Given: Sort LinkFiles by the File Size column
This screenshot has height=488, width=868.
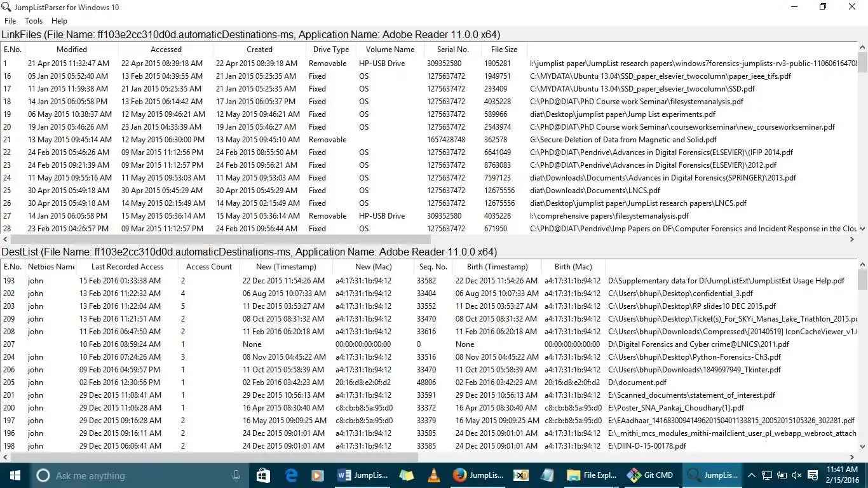Looking at the screenshot, I should (x=504, y=49).
